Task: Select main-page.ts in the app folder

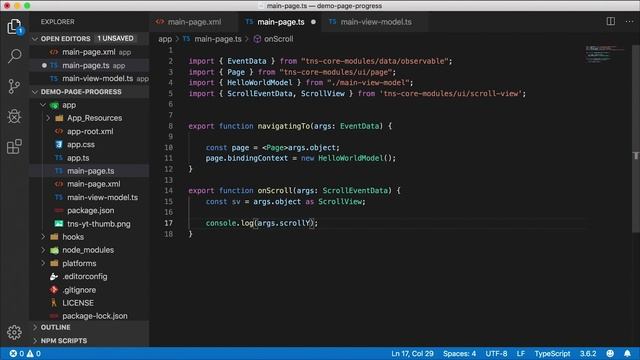Action: pyautogui.click(x=90, y=171)
